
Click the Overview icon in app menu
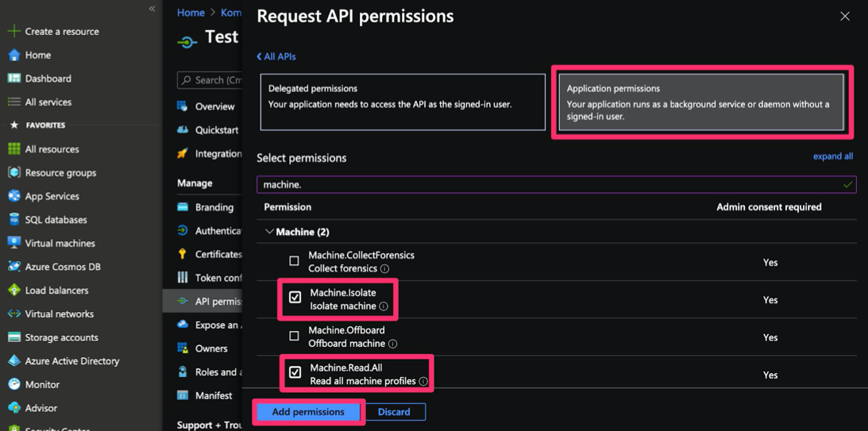(183, 106)
